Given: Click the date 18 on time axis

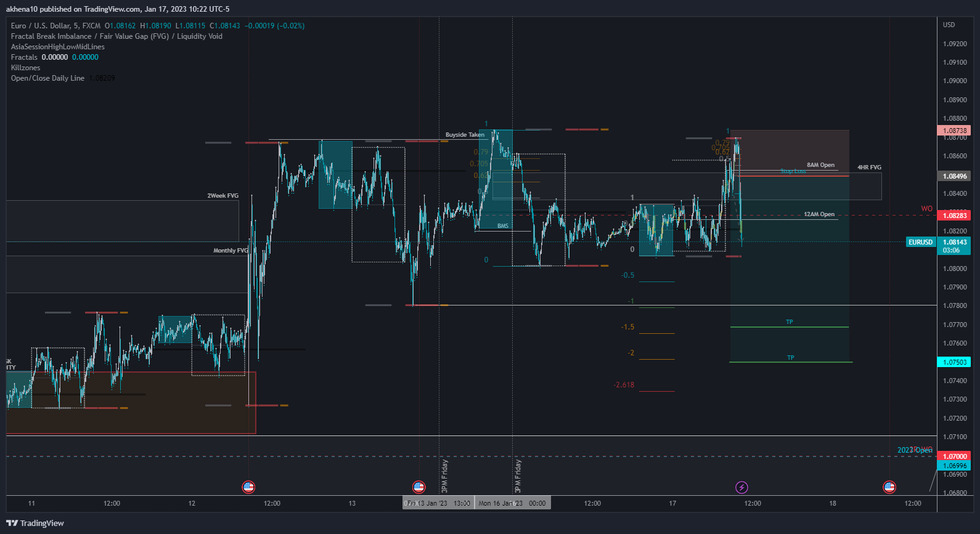Looking at the screenshot, I should pos(833,503).
